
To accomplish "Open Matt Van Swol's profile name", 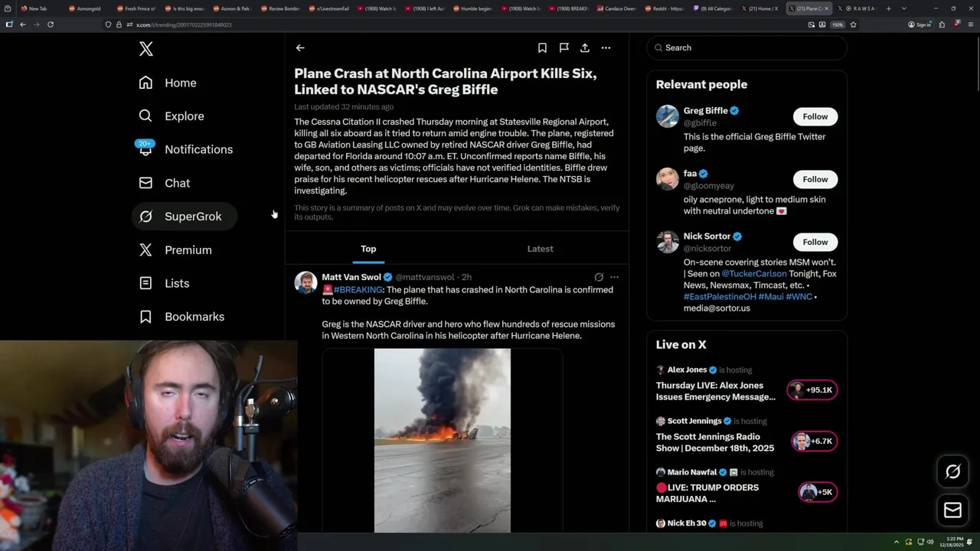I will pos(351,277).
